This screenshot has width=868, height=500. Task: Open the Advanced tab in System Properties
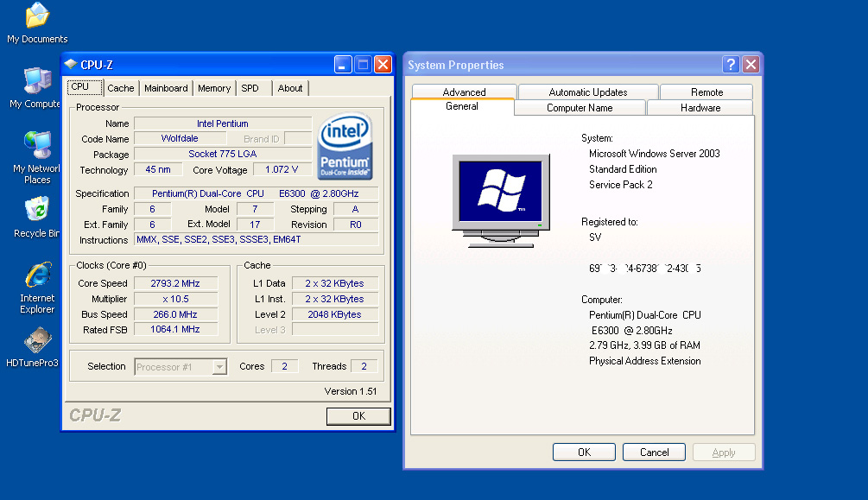(x=464, y=92)
